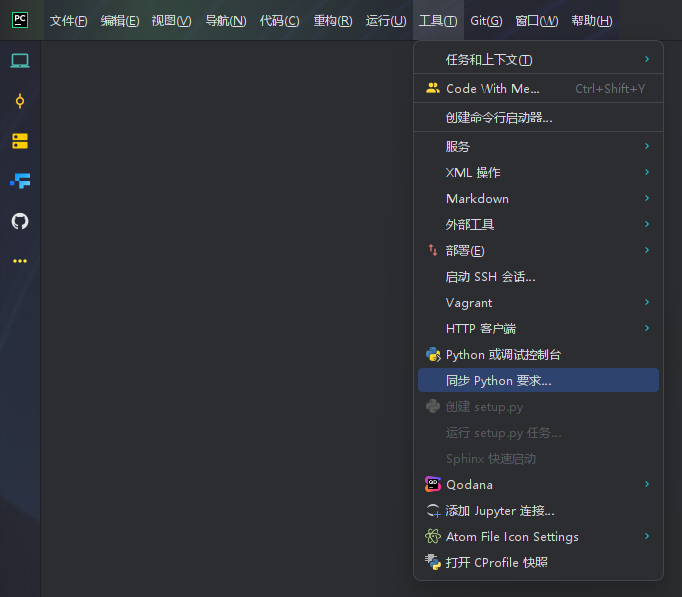Open the Git(G) menu
This screenshot has height=597, width=682.
click(486, 21)
